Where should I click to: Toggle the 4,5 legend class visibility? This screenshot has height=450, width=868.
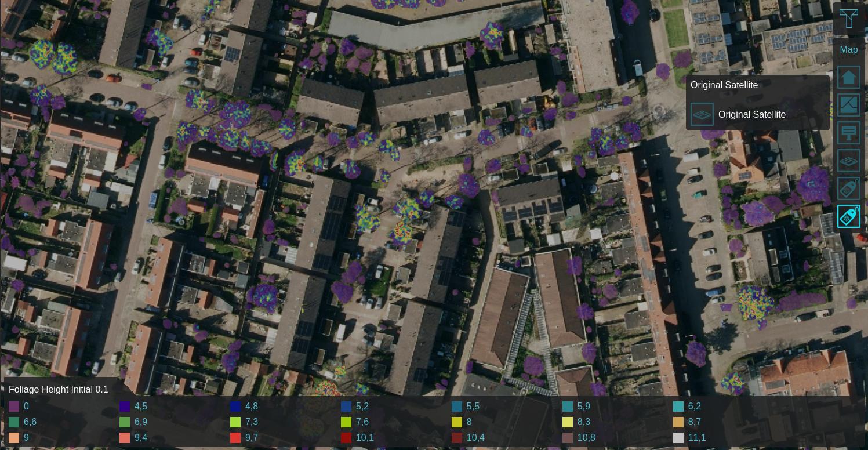125,407
